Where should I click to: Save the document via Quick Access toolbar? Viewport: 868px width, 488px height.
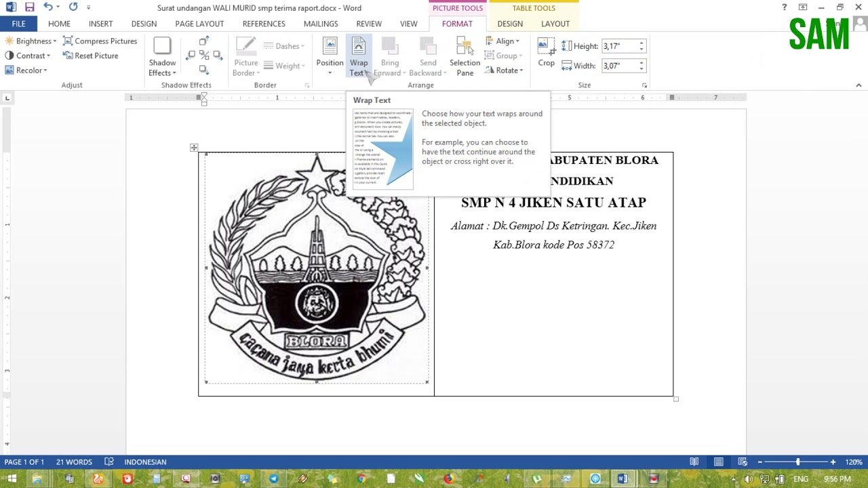click(x=29, y=7)
